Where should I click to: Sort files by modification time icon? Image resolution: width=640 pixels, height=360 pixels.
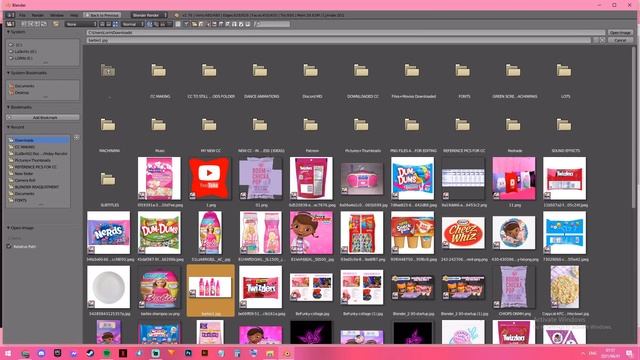[x=162, y=24]
